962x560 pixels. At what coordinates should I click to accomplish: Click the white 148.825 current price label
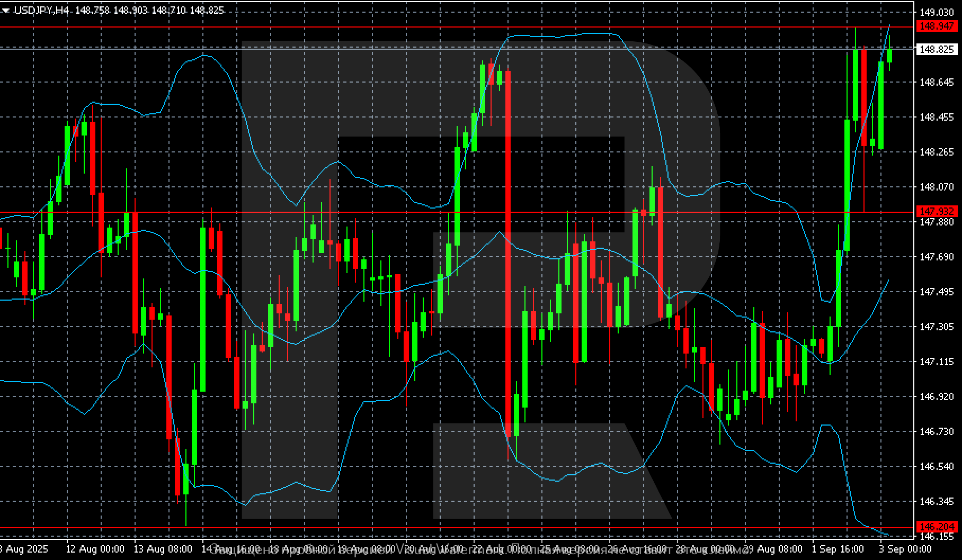click(x=937, y=49)
